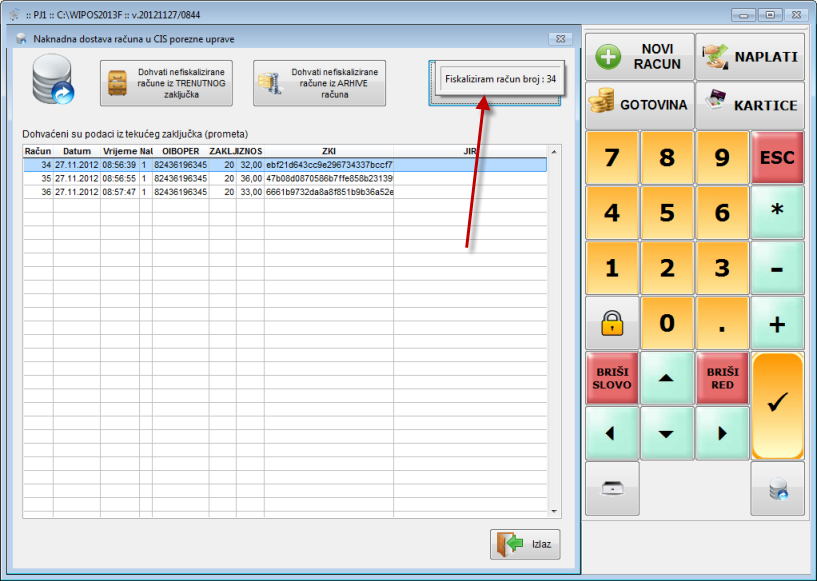This screenshot has height=581, width=817.
Task: Click the NOVI RACUN green plus button
Action: (x=639, y=57)
